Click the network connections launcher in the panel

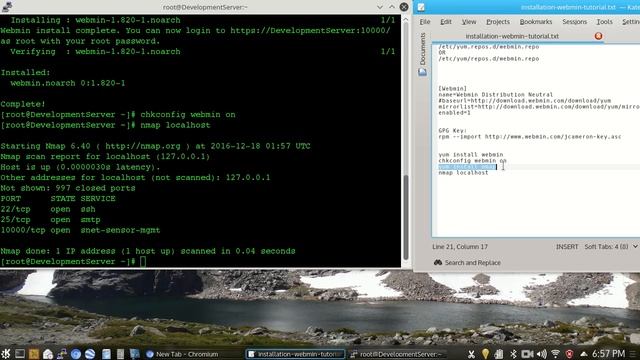pos(62,353)
